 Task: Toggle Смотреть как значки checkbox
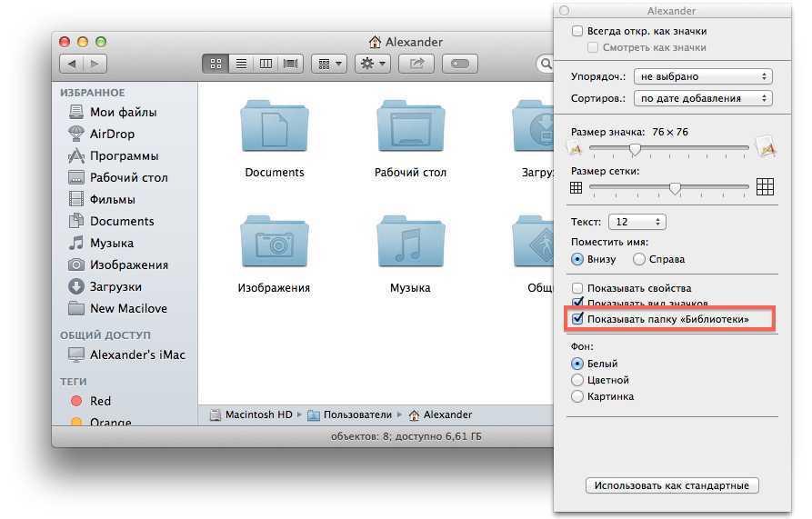pos(593,47)
